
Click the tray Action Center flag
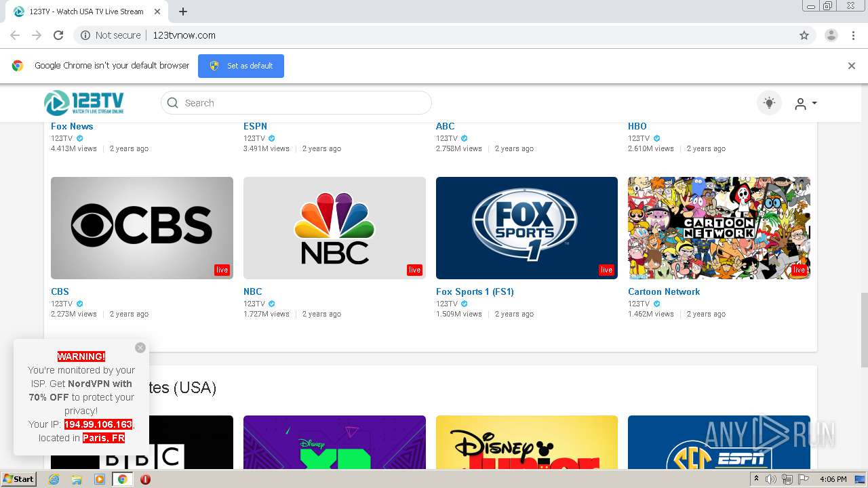804,479
